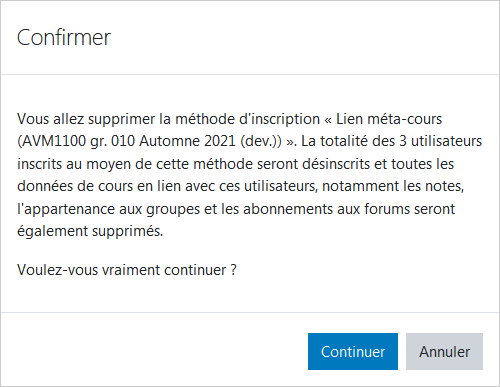Image resolution: width=500 pixels, height=387 pixels.
Task: Click the Confirmer dialog title
Action: click(64, 37)
